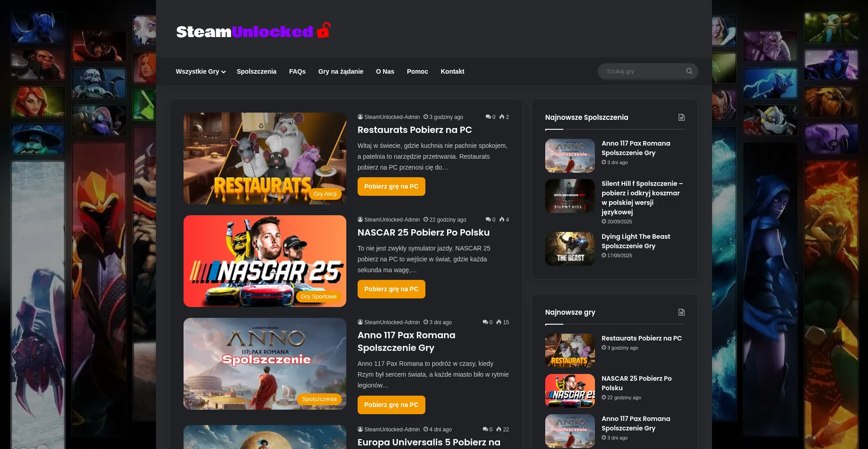868x449 pixels.
Task: Click author avatar icon on NASCAR 25 post
Action: [x=360, y=219]
